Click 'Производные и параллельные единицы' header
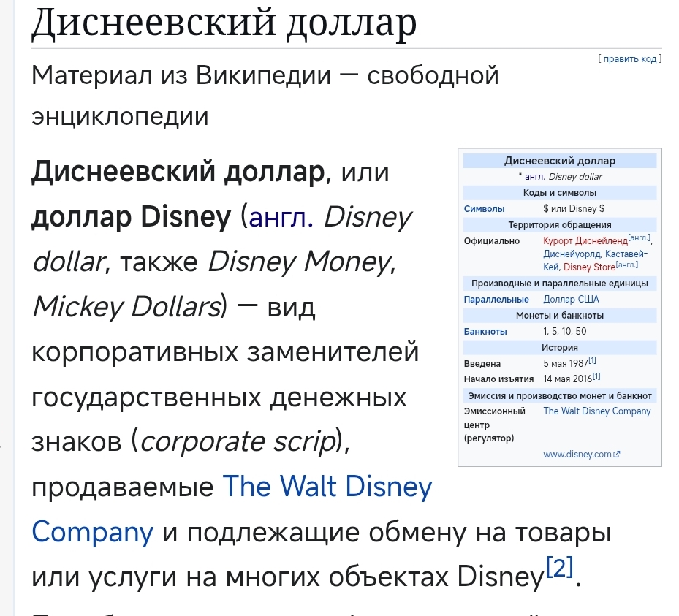 pos(559,283)
